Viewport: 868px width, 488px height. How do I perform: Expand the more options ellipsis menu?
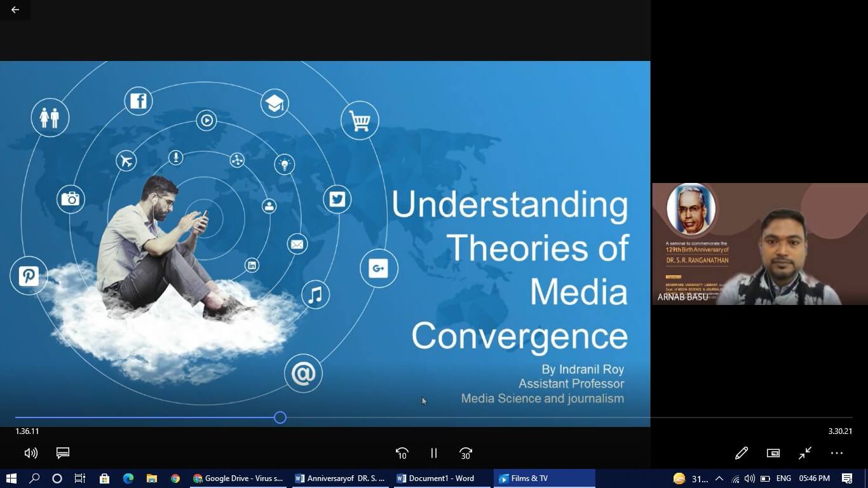tap(837, 453)
